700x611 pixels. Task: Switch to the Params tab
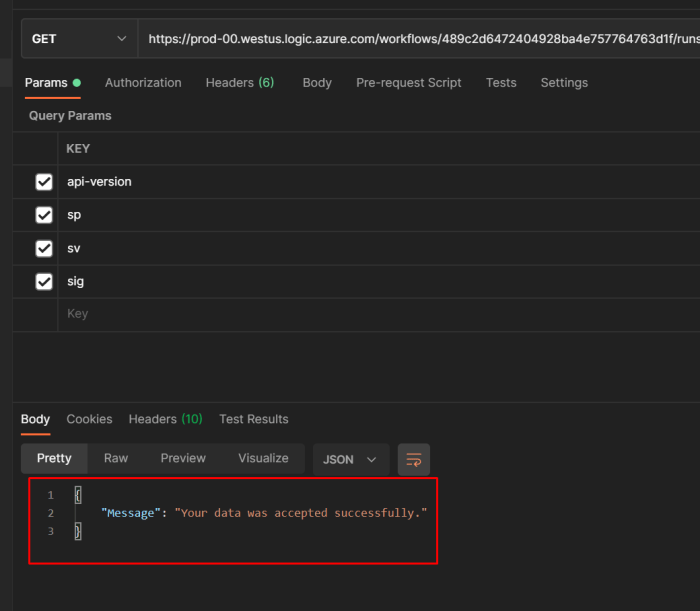[52, 83]
